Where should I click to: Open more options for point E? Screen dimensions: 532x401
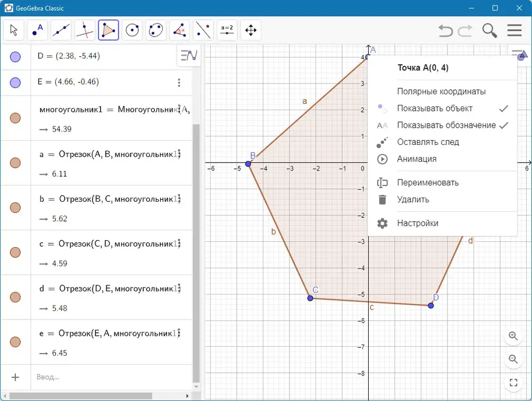(179, 83)
